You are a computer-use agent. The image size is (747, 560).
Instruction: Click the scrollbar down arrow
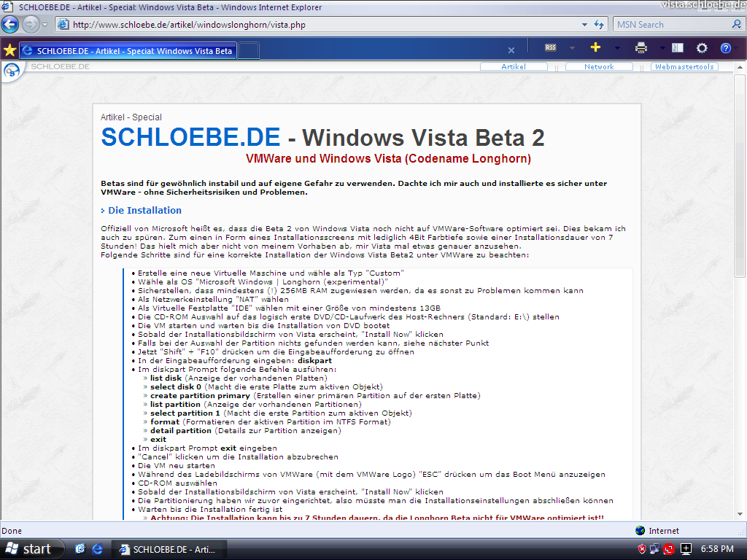point(740,514)
